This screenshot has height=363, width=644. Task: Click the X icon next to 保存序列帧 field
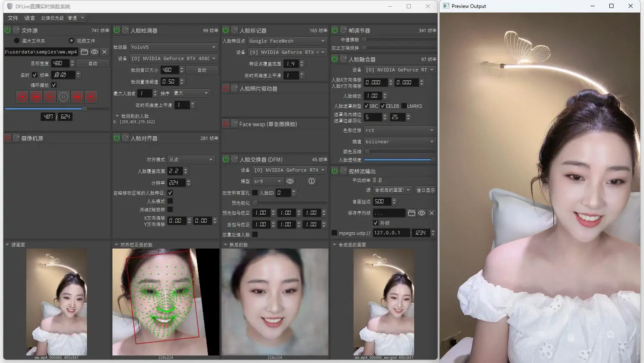click(x=432, y=213)
